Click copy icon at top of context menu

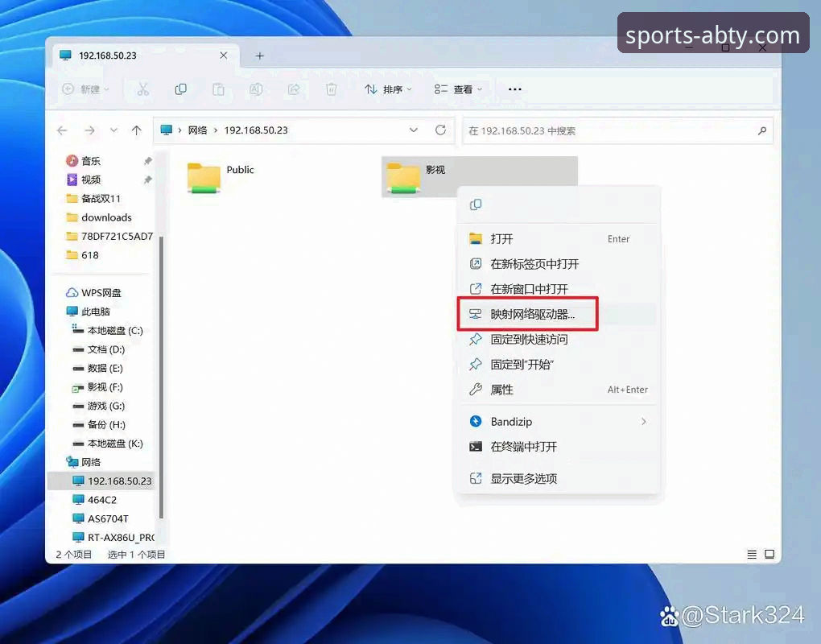tap(476, 204)
